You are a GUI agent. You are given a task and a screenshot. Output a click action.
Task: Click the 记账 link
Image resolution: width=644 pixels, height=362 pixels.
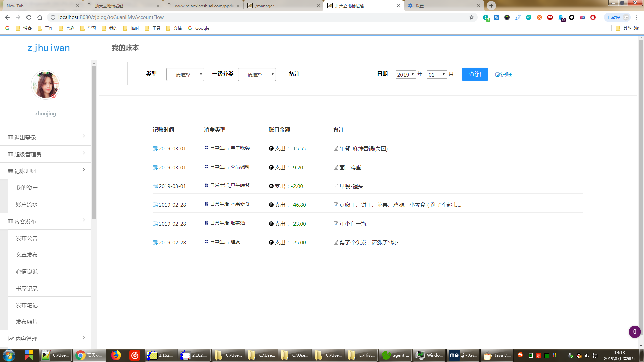(503, 75)
